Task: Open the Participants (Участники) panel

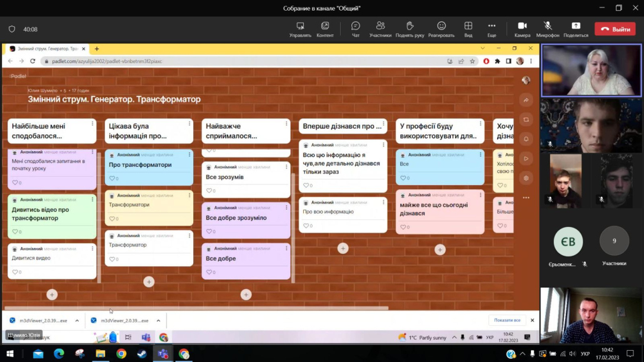Action: (380, 26)
